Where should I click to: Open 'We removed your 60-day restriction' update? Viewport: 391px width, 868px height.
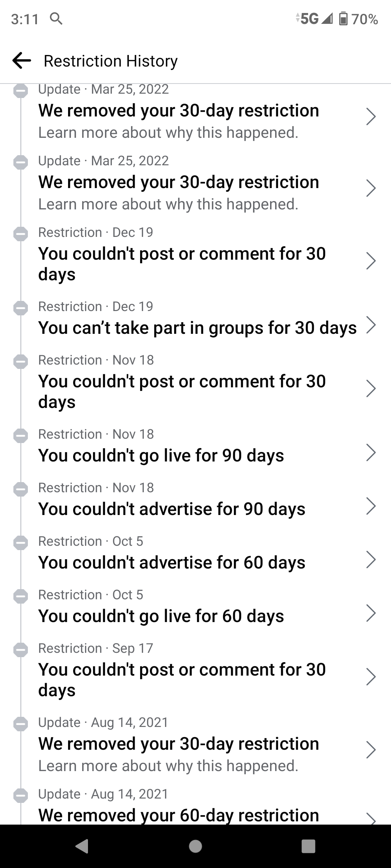pyautogui.click(x=179, y=816)
